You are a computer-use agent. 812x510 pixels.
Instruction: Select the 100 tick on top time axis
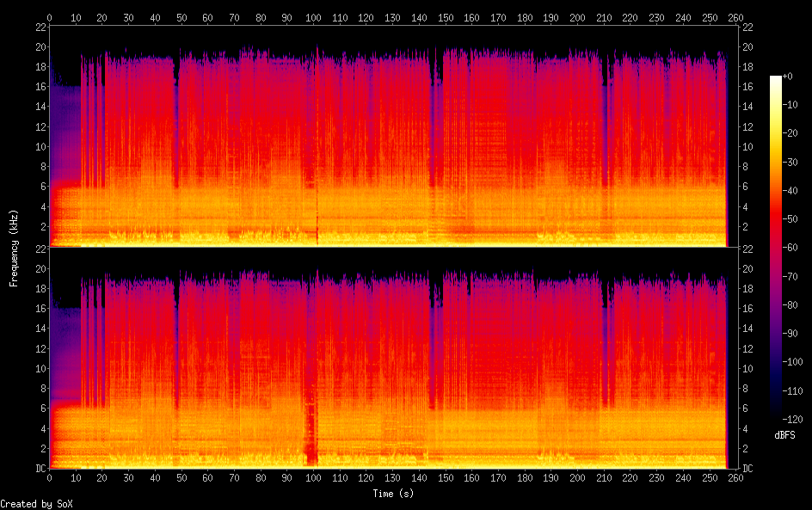(x=313, y=17)
